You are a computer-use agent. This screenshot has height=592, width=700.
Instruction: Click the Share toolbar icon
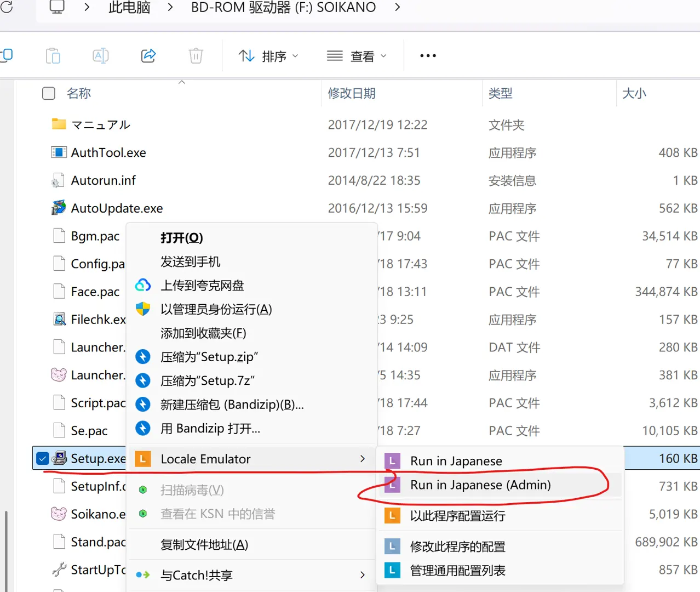click(x=148, y=55)
